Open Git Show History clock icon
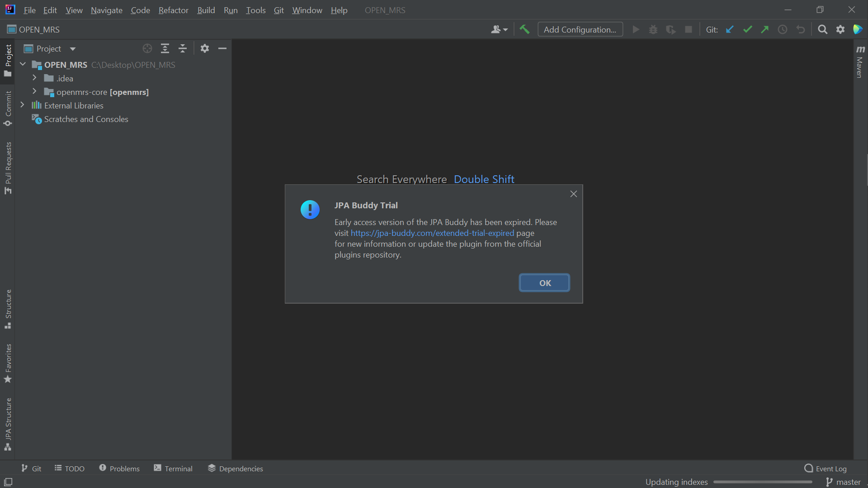Viewport: 868px width, 488px height. (783, 29)
